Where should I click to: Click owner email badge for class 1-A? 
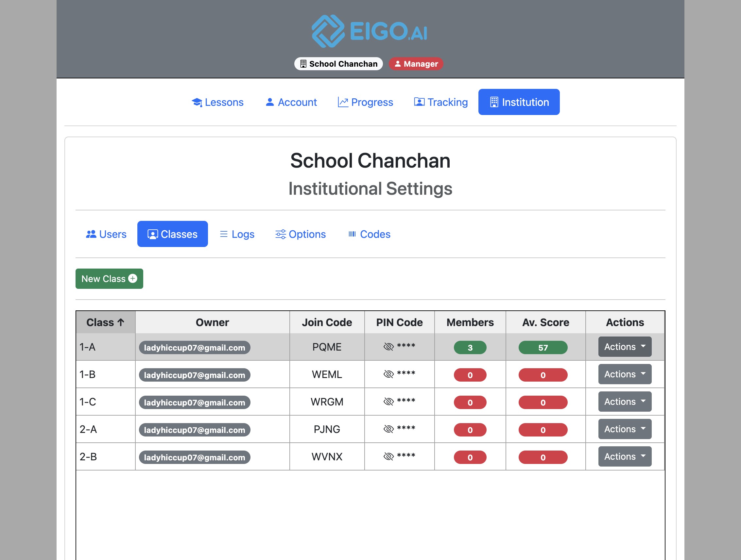coord(195,347)
